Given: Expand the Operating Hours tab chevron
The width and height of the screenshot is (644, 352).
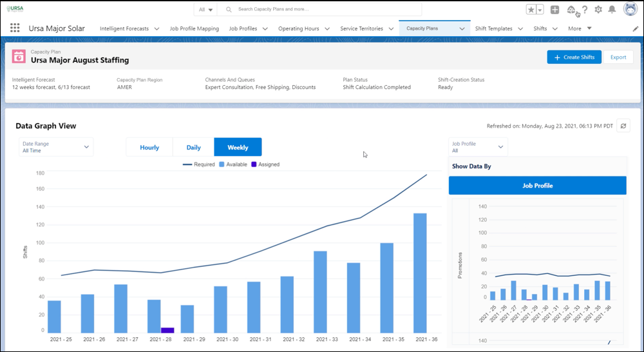Looking at the screenshot, I should tap(327, 29).
